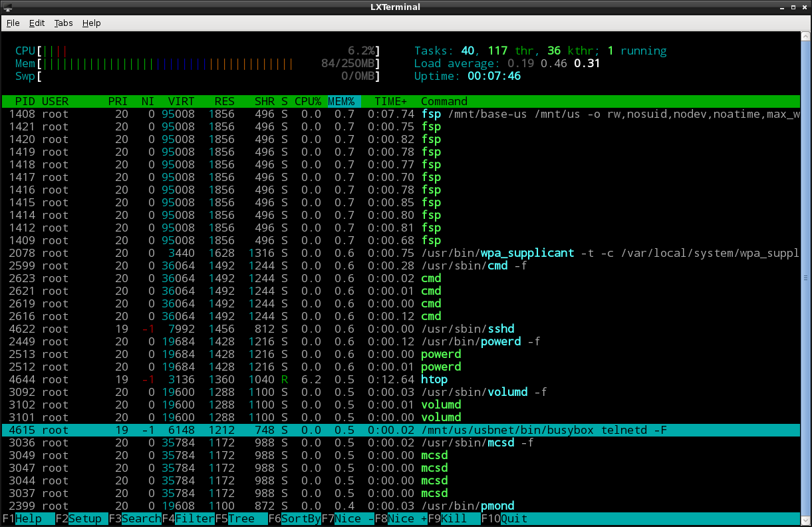812x527 pixels.
Task: Open the Help menu
Action: click(x=91, y=23)
